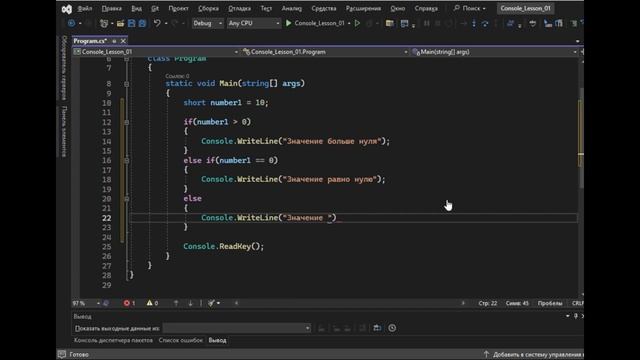The width and height of the screenshot is (640, 360).
Task: Click the file browser icon after run buttons
Action: click(x=390, y=24)
